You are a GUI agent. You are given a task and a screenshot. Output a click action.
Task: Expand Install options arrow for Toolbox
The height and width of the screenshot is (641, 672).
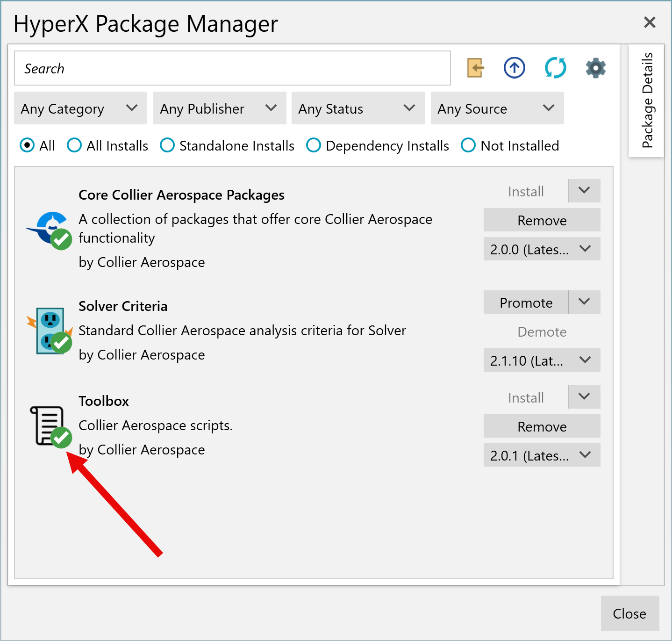pos(585,397)
